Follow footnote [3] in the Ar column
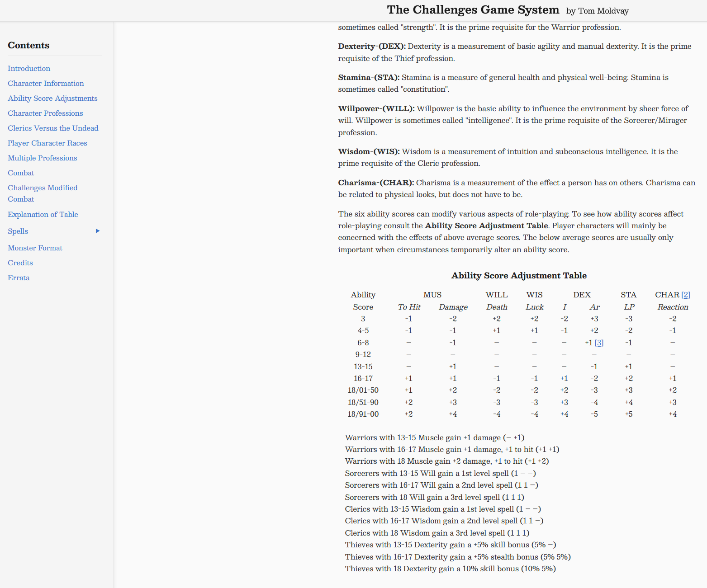The height and width of the screenshot is (588, 707). tap(599, 343)
